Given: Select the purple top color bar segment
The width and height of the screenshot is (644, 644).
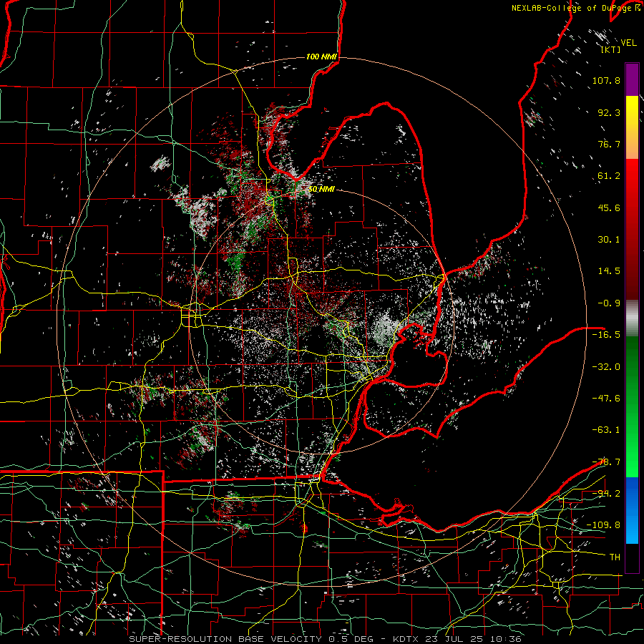Looking at the screenshot, I should [632, 79].
